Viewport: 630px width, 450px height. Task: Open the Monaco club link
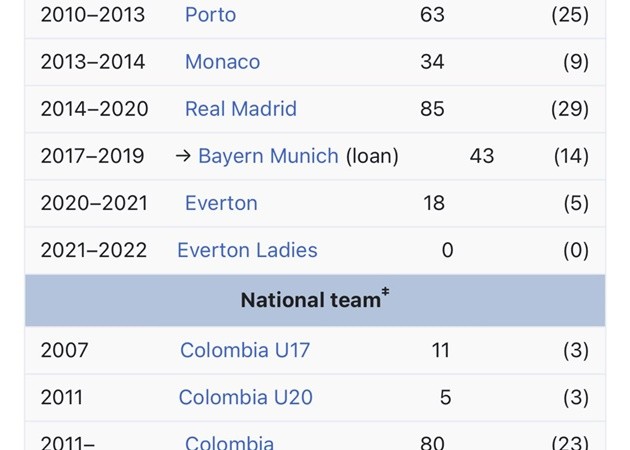(222, 62)
